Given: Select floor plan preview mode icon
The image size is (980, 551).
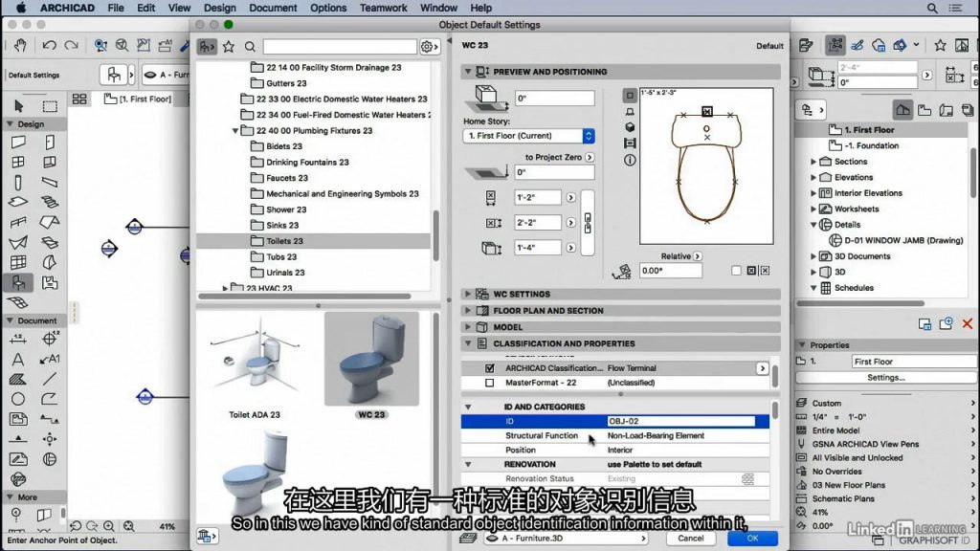Looking at the screenshot, I should click(x=630, y=96).
